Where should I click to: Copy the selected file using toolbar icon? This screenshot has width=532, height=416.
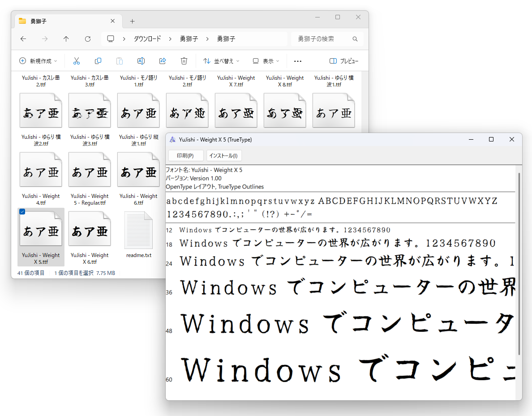[x=98, y=61]
